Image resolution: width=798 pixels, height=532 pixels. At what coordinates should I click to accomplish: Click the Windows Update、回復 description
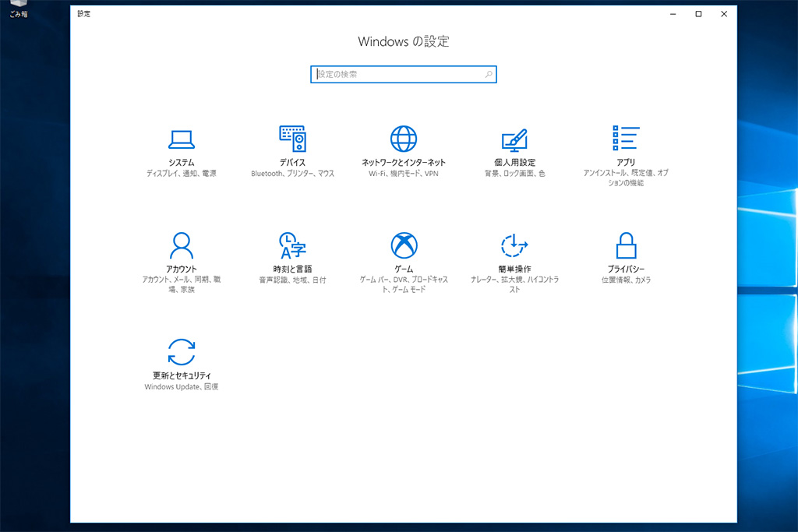point(181,386)
